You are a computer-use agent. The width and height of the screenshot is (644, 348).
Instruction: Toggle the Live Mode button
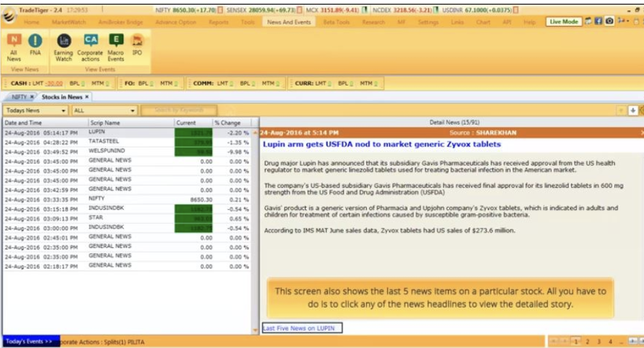coord(563,21)
